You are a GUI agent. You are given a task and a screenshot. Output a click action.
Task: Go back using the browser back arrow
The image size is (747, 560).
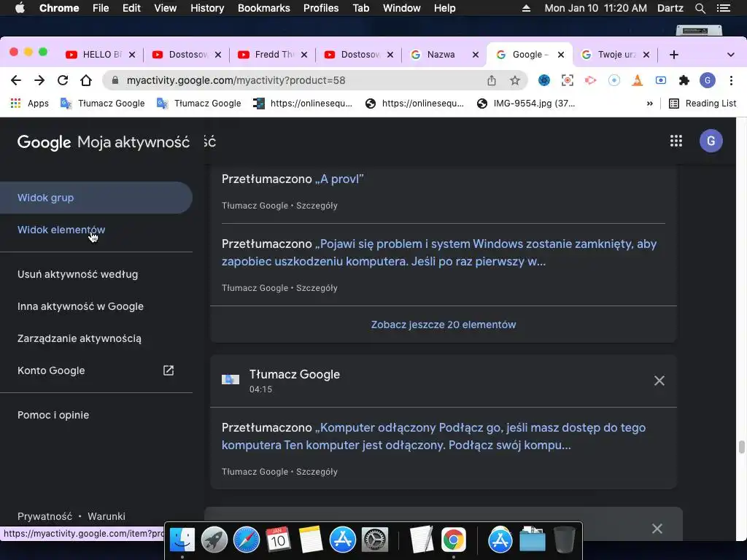click(16, 80)
